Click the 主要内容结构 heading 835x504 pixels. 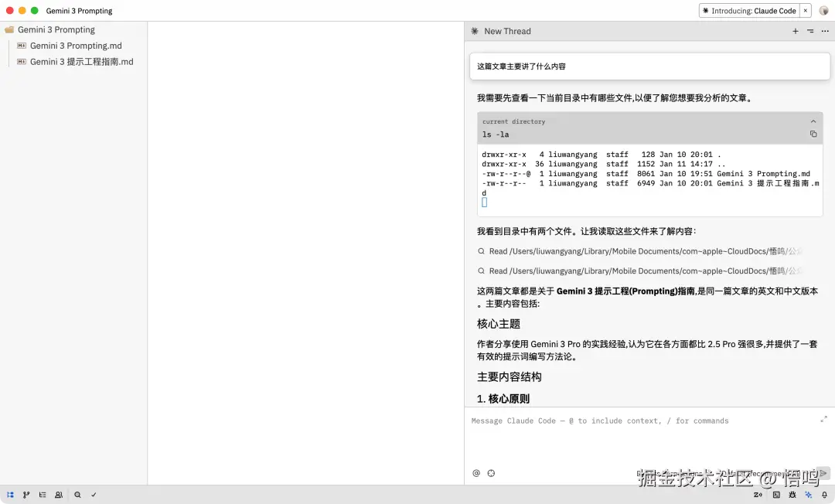509,376
